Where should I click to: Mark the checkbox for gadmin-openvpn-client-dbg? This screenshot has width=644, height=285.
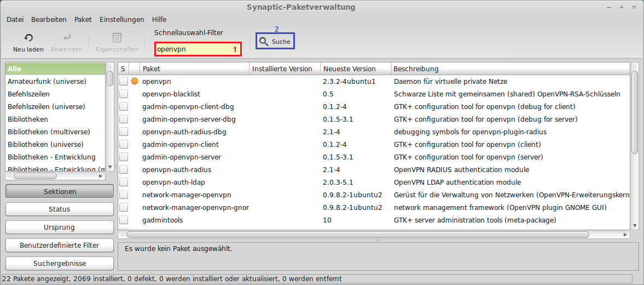pyautogui.click(x=124, y=107)
